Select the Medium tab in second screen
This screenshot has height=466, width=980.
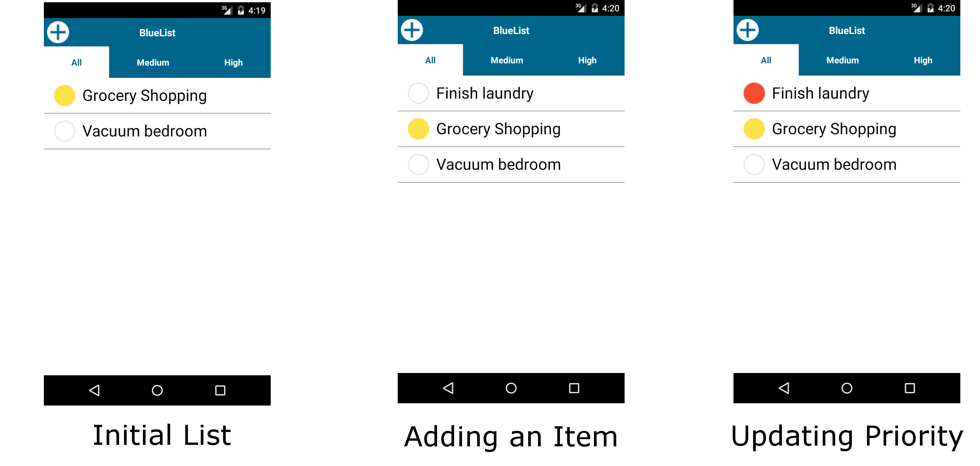[x=507, y=60]
